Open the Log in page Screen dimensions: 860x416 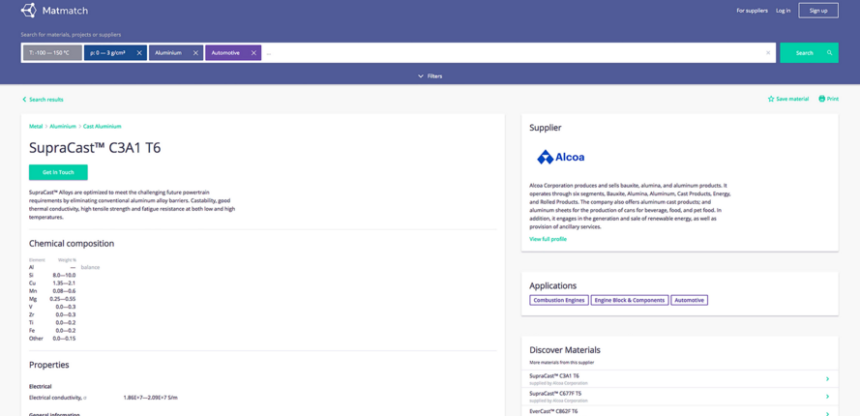click(783, 10)
